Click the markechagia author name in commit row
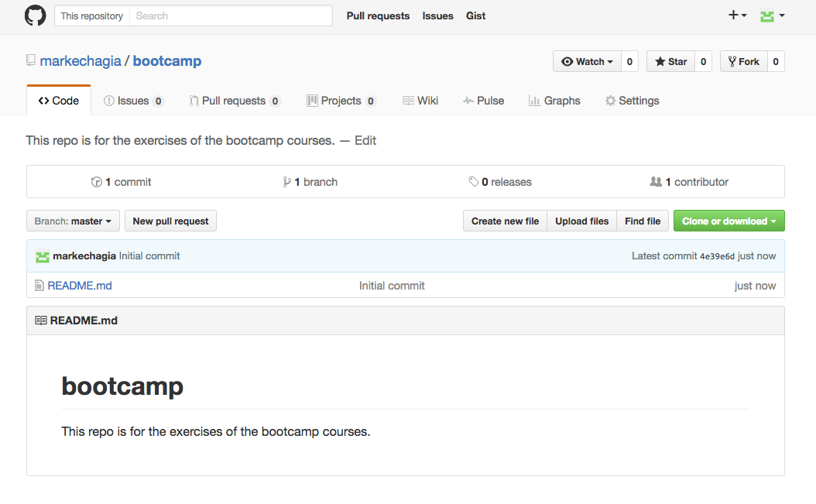Viewport: 816px width, 504px height. [84, 255]
